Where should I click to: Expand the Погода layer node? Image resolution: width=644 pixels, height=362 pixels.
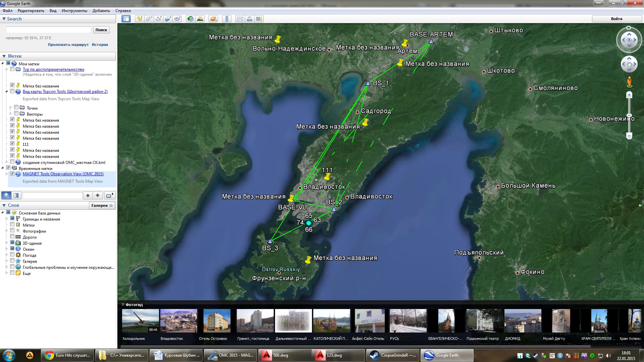click(7, 255)
